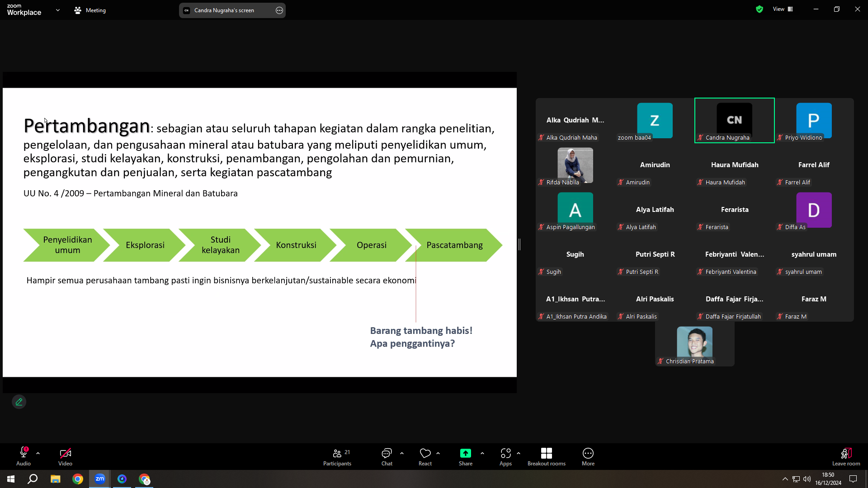Select zoom baa04 participant tile
The image size is (868, 488).
[x=655, y=120]
